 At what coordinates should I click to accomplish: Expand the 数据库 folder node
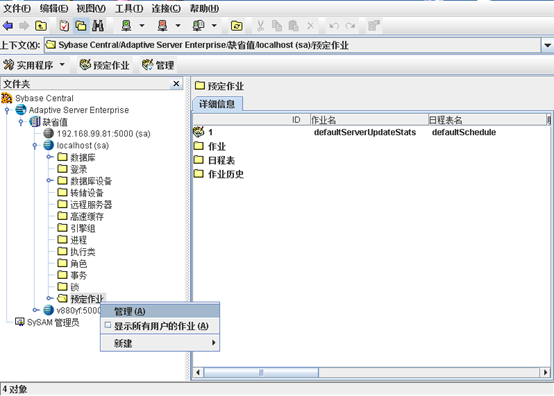tap(50, 157)
